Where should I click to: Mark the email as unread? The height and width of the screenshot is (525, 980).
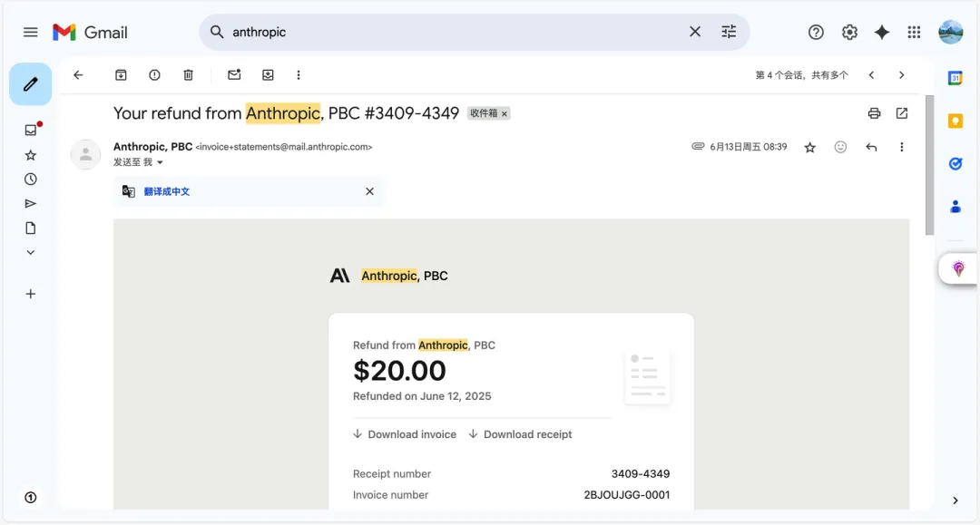tap(234, 75)
